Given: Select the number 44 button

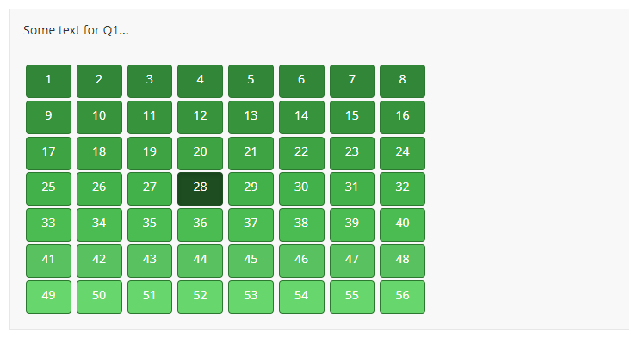Looking at the screenshot, I should pos(200,261).
